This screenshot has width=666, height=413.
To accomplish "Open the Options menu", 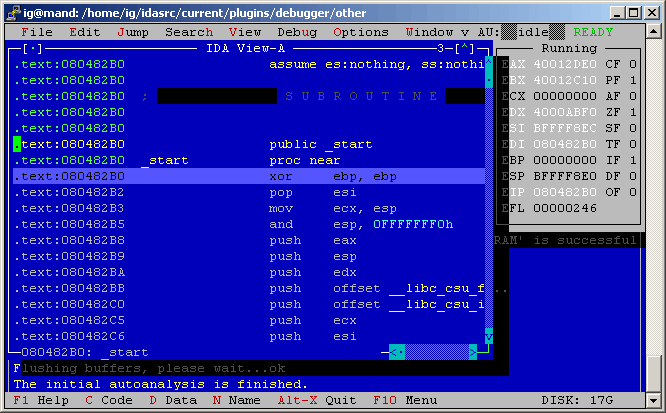I will point(361,32).
